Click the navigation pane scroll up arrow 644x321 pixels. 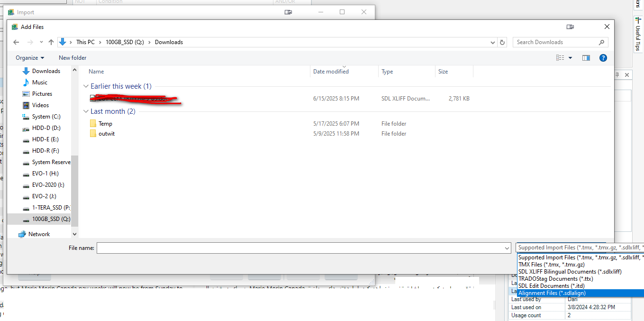[x=74, y=70]
